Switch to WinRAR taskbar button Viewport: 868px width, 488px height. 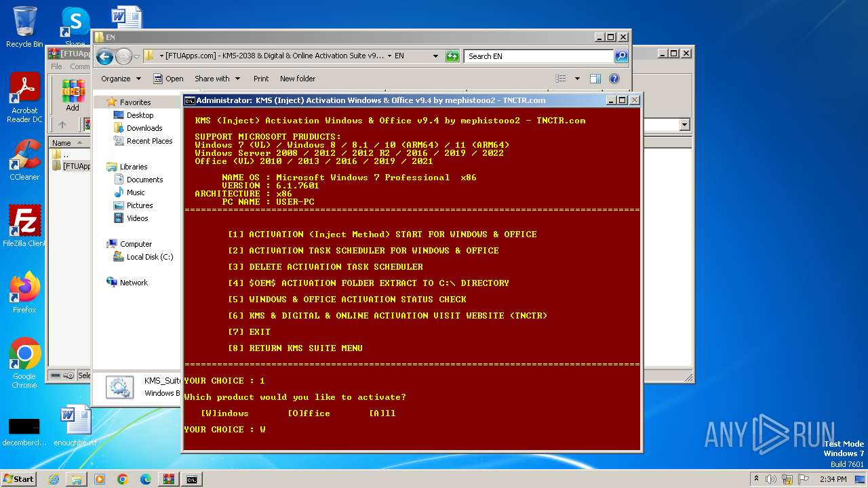(x=169, y=479)
